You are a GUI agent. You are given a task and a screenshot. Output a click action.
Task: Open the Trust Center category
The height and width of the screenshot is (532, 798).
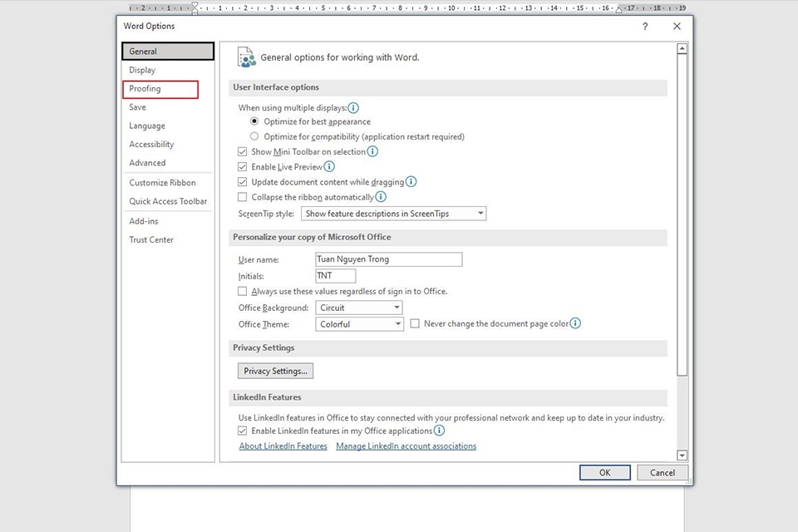(x=168, y=239)
